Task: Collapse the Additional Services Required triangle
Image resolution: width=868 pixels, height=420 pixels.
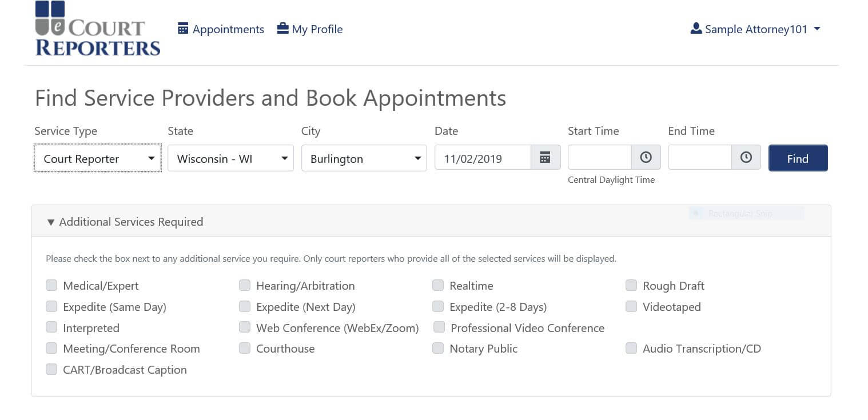Action: click(51, 222)
